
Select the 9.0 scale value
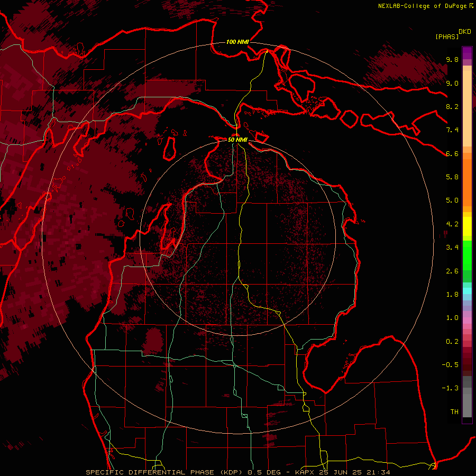pos(452,83)
